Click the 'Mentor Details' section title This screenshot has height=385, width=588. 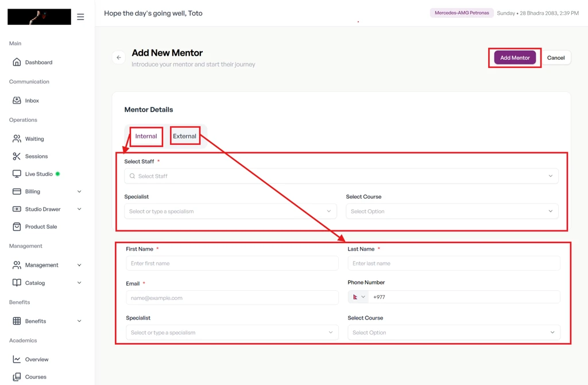[x=149, y=110]
